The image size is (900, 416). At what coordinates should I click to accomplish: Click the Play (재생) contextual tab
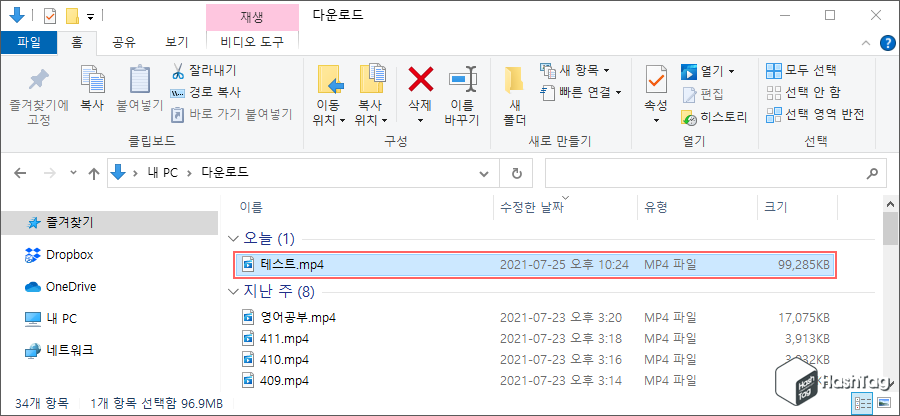coord(252,16)
